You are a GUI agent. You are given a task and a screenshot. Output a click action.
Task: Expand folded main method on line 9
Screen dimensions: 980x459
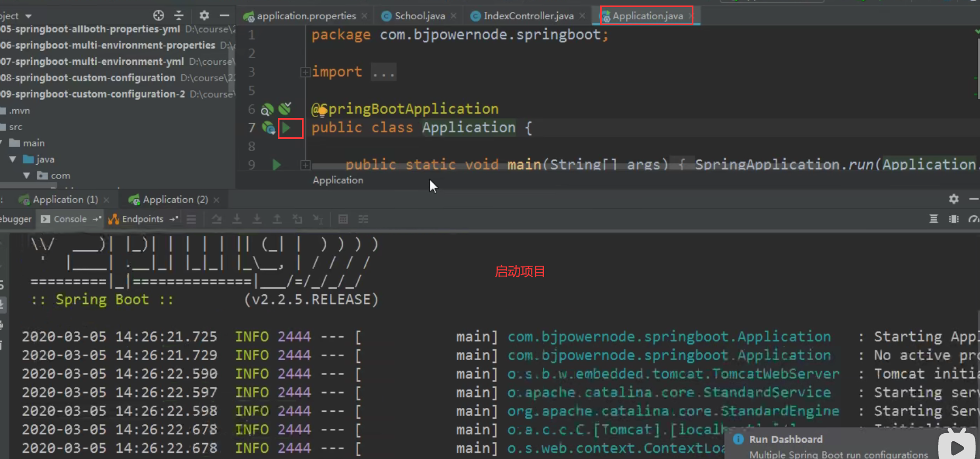pos(305,165)
